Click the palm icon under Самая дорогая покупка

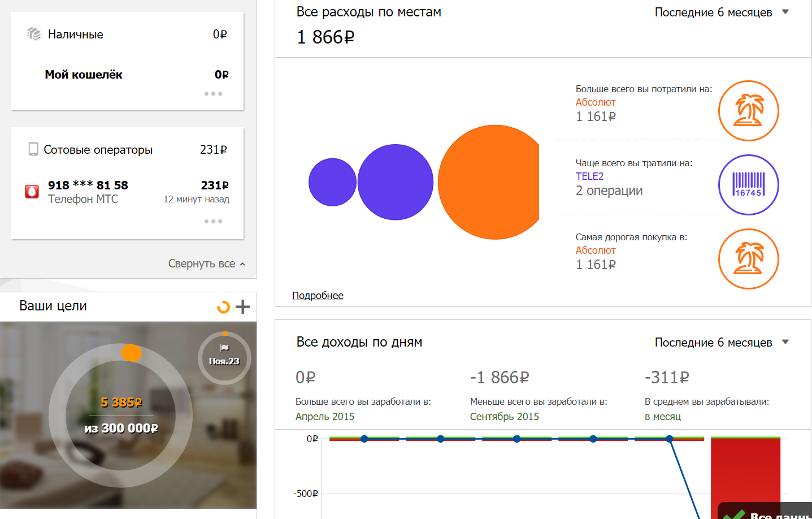pyautogui.click(x=748, y=259)
